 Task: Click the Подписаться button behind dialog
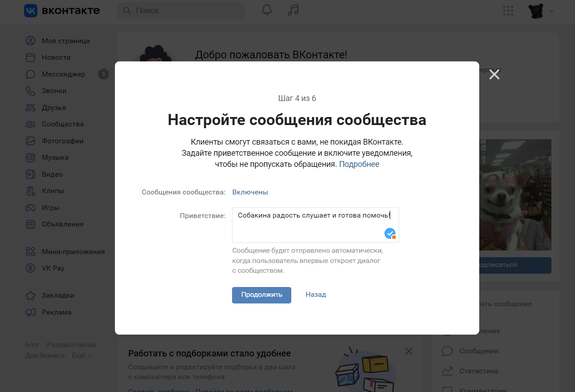coord(515,265)
